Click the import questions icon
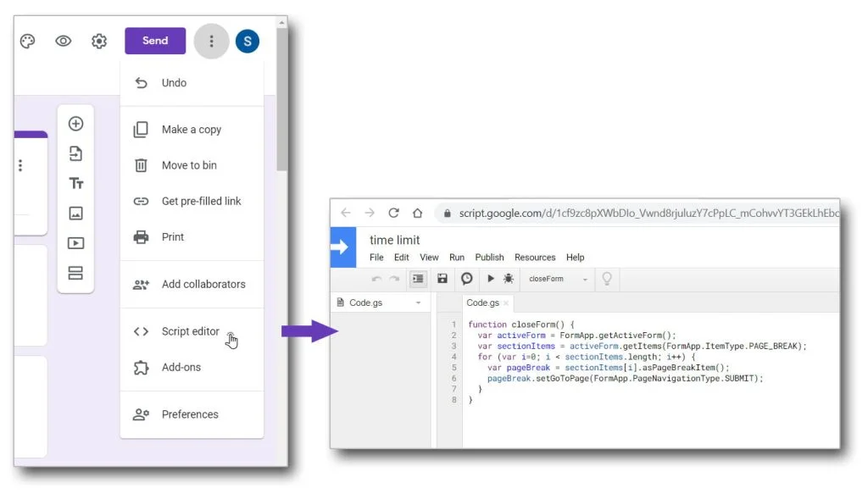The height and width of the screenshot is (494, 868). [75, 153]
